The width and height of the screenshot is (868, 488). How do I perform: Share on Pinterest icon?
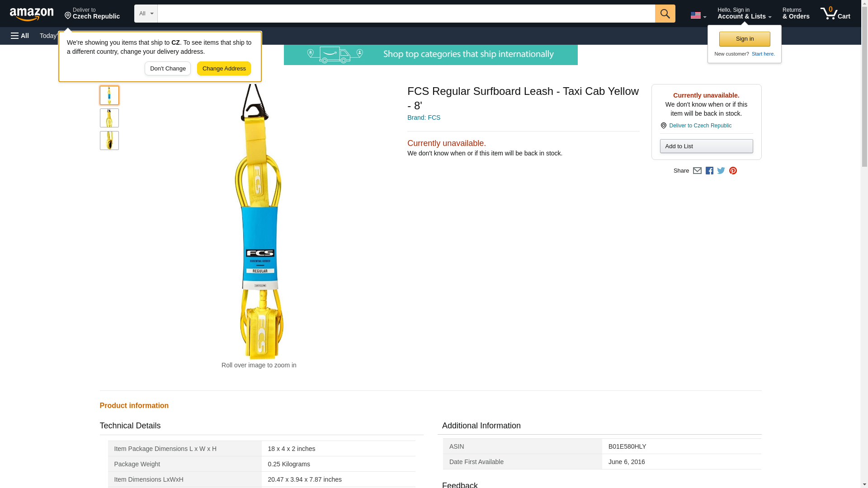click(x=733, y=171)
